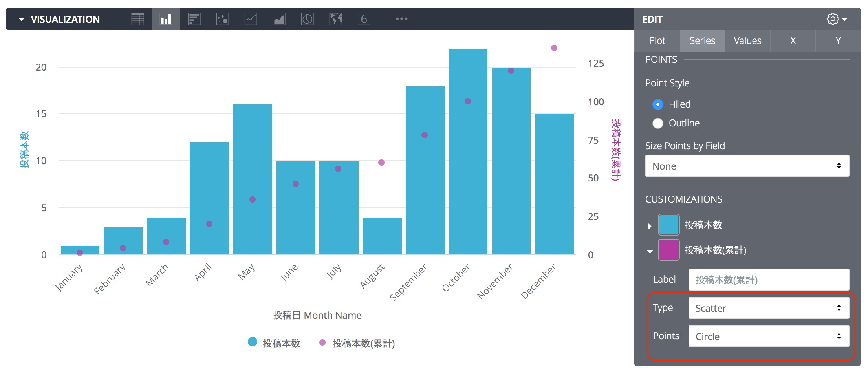Open the Points shape dropdown showing Circle
The height and width of the screenshot is (373, 868).
pyautogui.click(x=768, y=336)
